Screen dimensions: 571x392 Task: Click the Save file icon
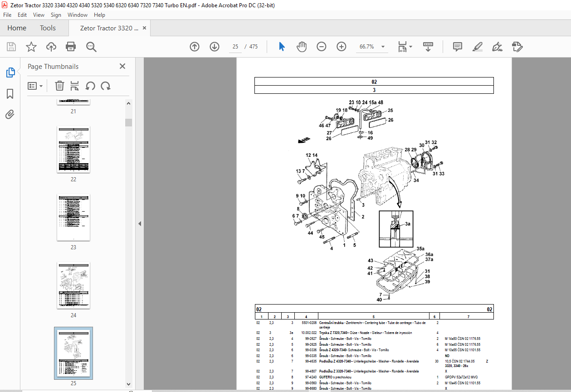click(11, 47)
